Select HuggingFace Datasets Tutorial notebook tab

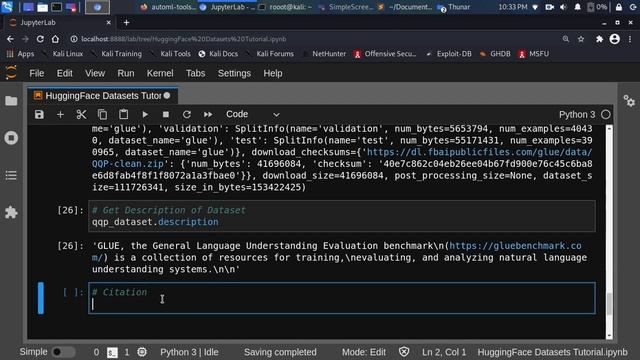(103, 96)
